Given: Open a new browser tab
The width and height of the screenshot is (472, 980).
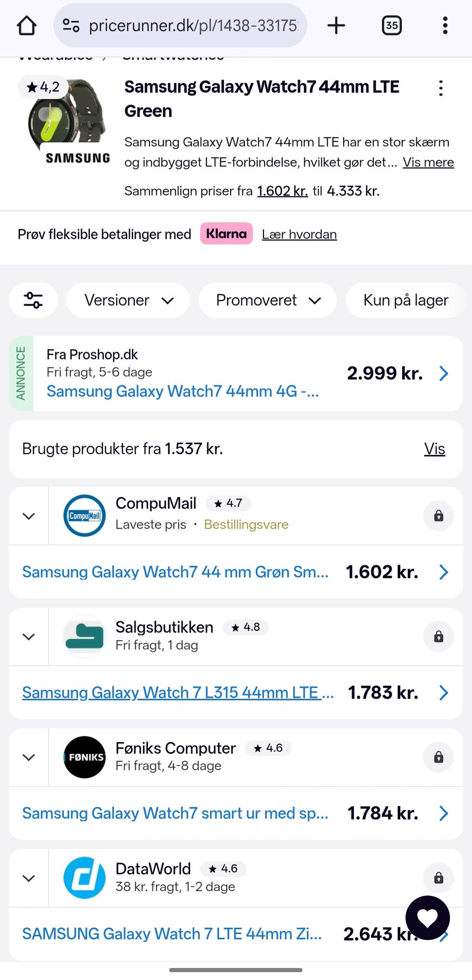Looking at the screenshot, I should pos(336,26).
